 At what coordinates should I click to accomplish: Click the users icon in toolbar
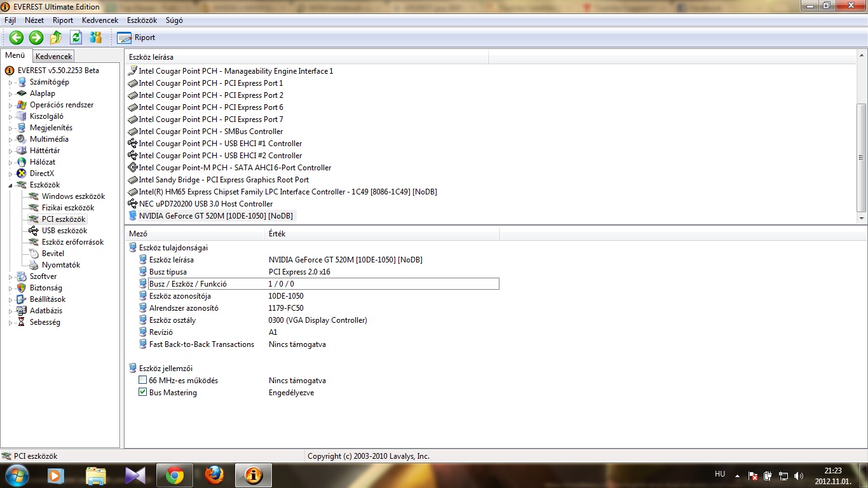pyautogui.click(x=96, y=37)
